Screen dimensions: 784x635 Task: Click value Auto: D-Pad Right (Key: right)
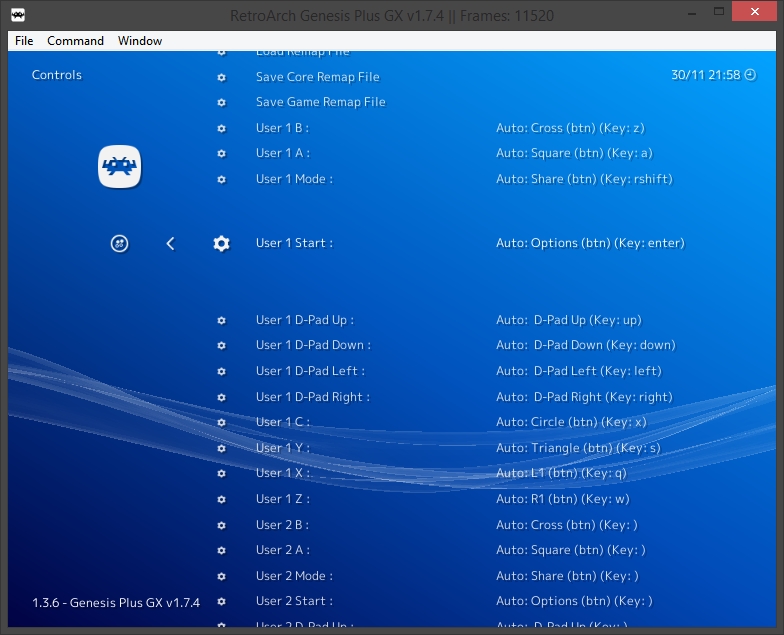pyautogui.click(x=584, y=397)
